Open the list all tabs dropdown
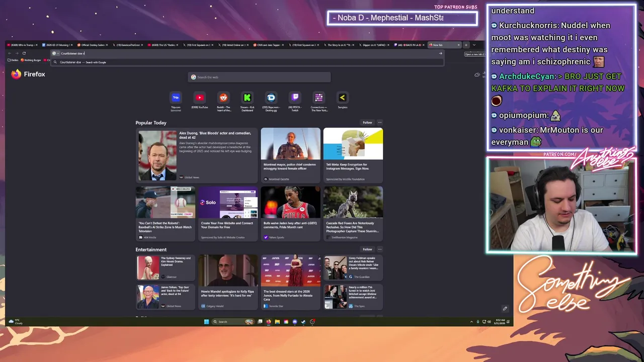The height and width of the screenshot is (362, 644). pos(474,45)
